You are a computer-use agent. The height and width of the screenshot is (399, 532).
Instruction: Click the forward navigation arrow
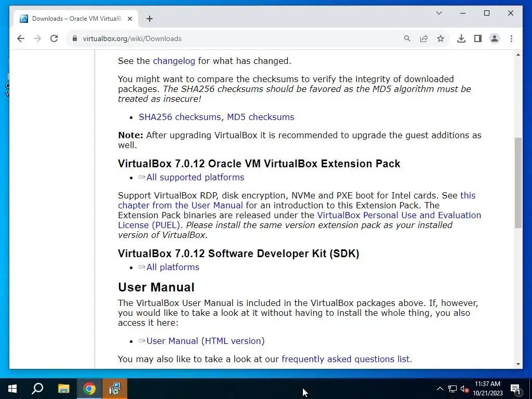tap(37, 38)
